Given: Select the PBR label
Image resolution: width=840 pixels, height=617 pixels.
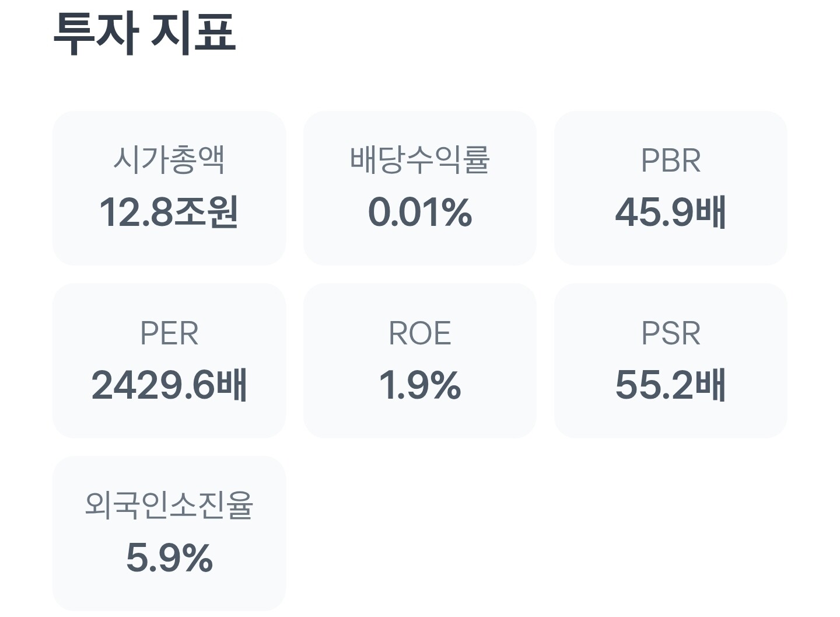Looking at the screenshot, I should click(670, 161).
